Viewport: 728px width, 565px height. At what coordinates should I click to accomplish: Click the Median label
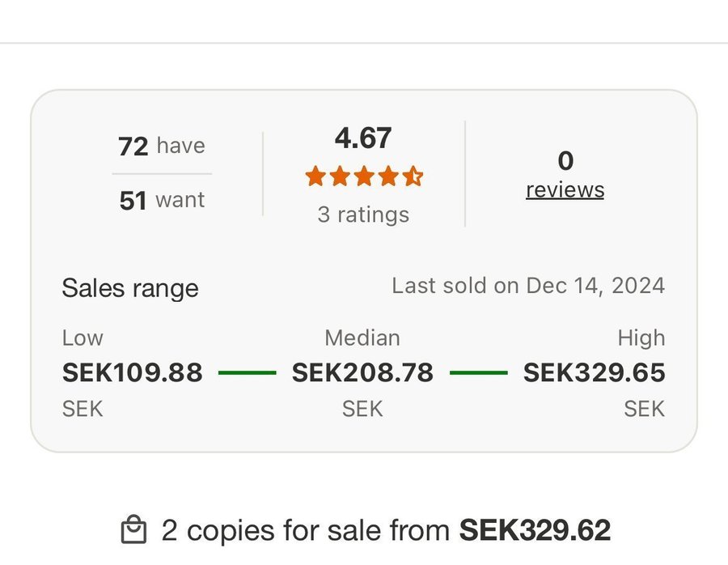[362, 338]
